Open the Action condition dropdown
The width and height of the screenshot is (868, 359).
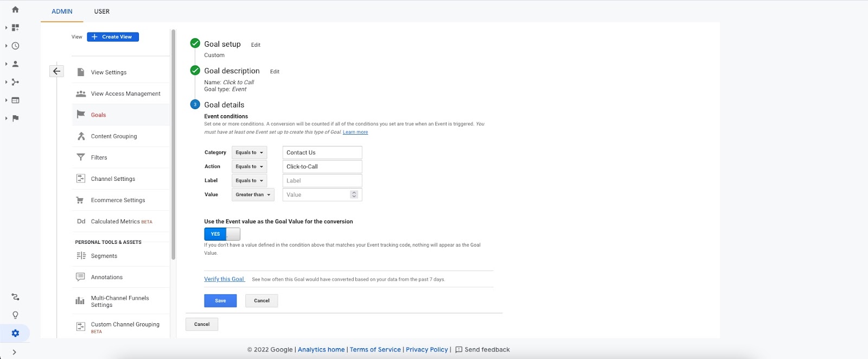pos(249,167)
